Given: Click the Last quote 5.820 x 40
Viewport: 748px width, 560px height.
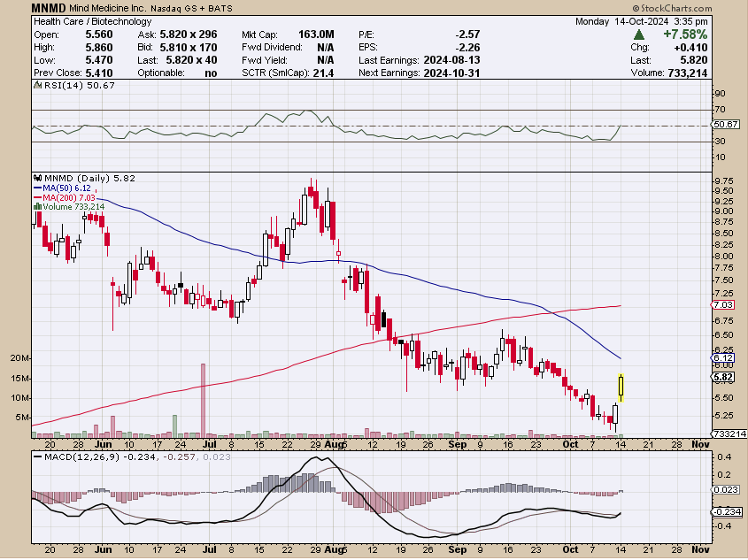Looking at the screenshot, I should coord(191,60).
